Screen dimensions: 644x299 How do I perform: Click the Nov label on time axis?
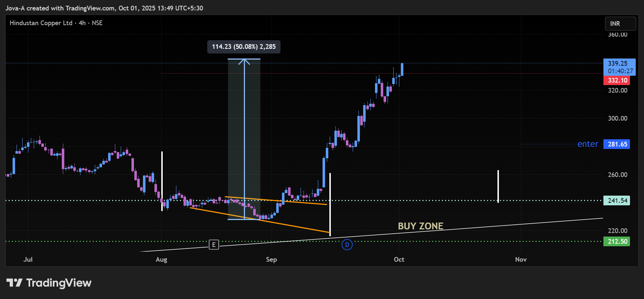[521, 260]
